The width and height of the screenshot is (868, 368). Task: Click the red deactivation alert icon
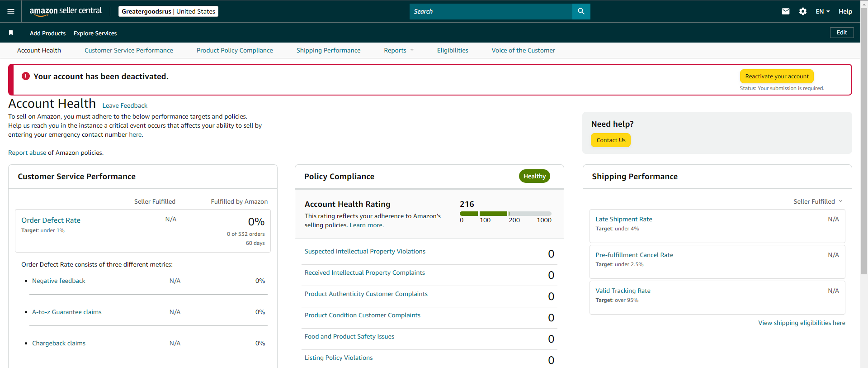click(x=26, y=76)
